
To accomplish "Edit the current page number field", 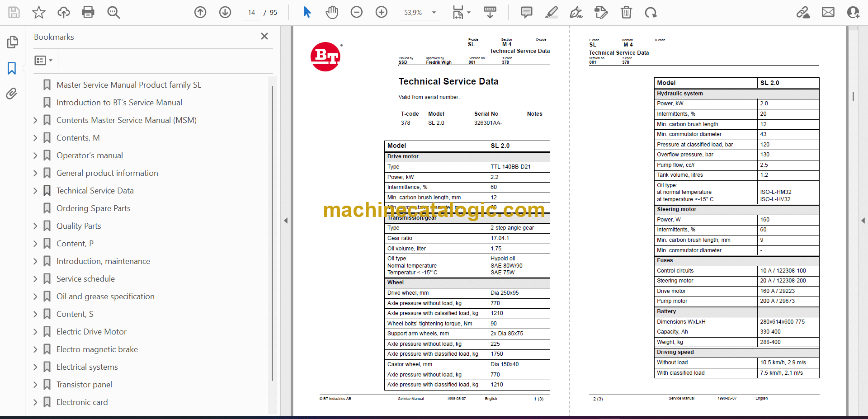I will pyautogui.click(x=251, y=13).
